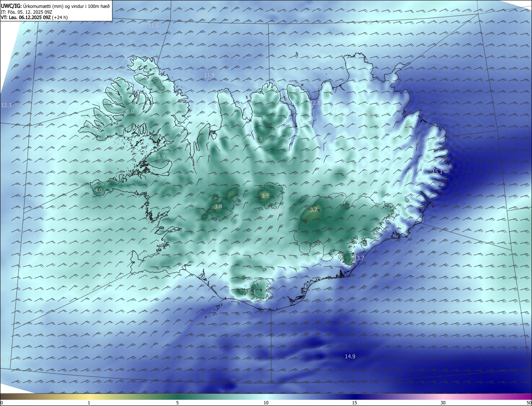Click the 13.7 value label
Viewport: 532px width, 406px height.
pos(359,258)
